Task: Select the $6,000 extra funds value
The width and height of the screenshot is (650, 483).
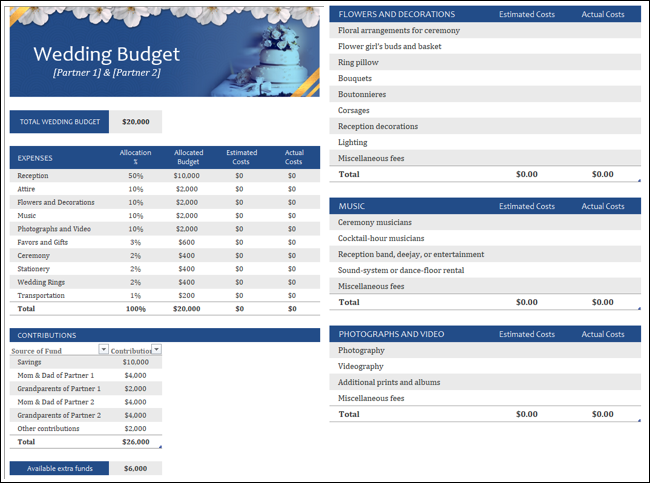Action: coord(136,468)
